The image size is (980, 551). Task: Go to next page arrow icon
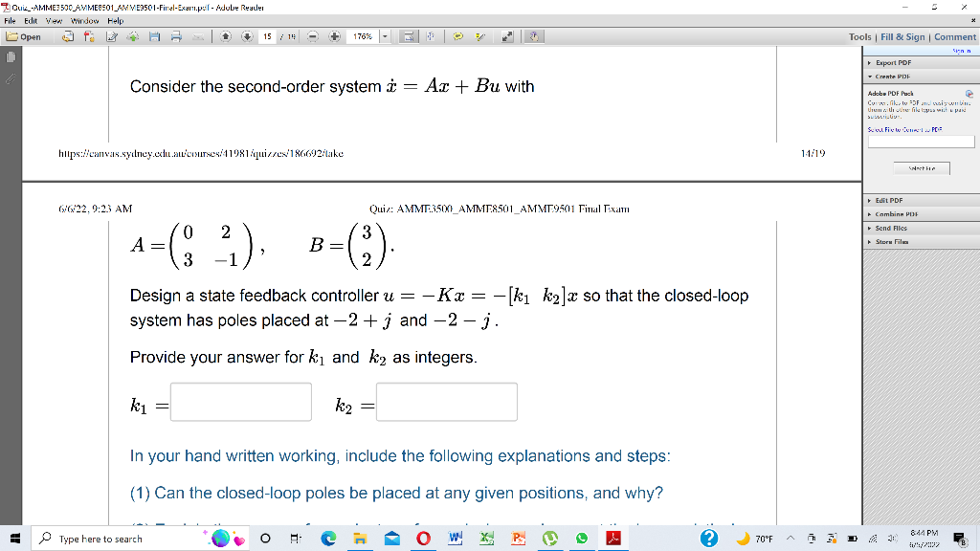click(x=247, y=37)
